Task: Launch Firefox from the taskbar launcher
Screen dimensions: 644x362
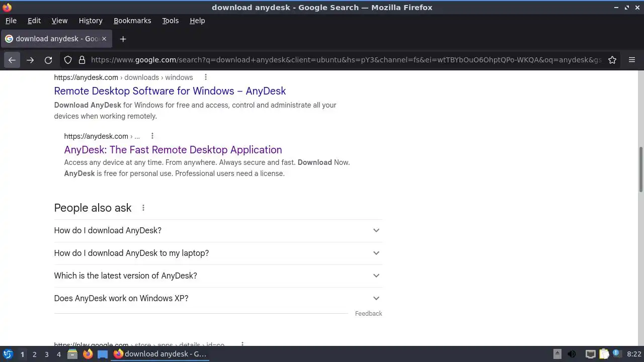Action: (88, 354)
